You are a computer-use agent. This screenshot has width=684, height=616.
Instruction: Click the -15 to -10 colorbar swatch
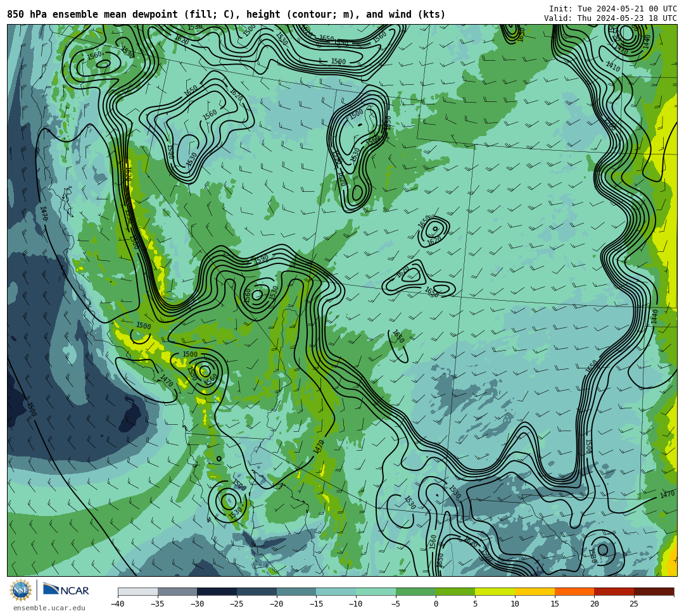[x=336, y=591]
